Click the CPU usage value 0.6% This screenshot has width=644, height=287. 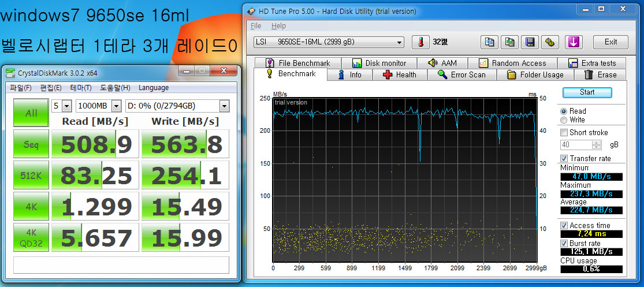[591, 269]
